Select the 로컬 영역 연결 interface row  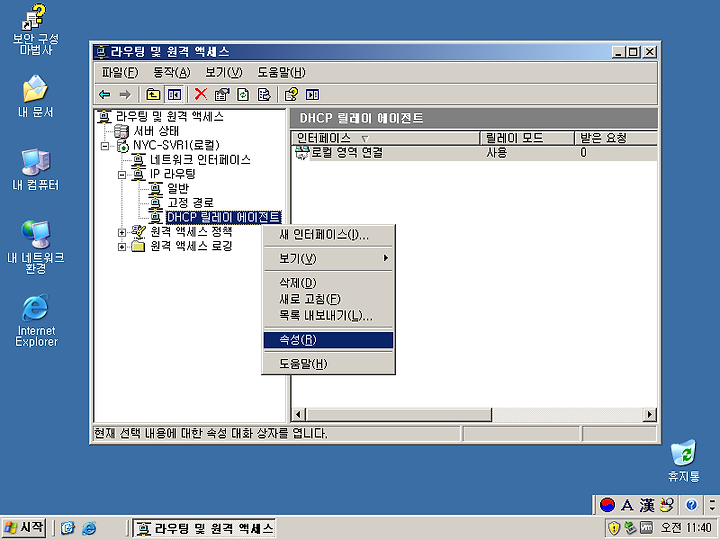pyautogui.click(x=474, y=152)
